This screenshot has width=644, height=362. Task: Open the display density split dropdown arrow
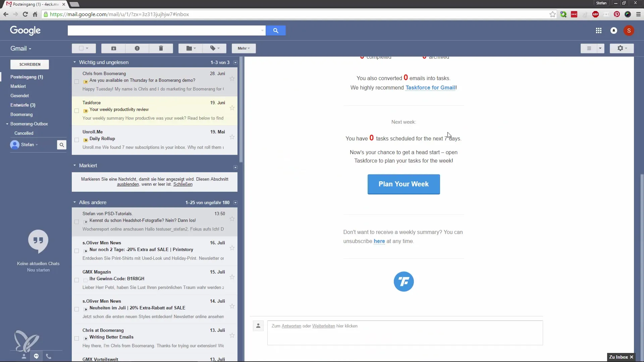point(600,48)
